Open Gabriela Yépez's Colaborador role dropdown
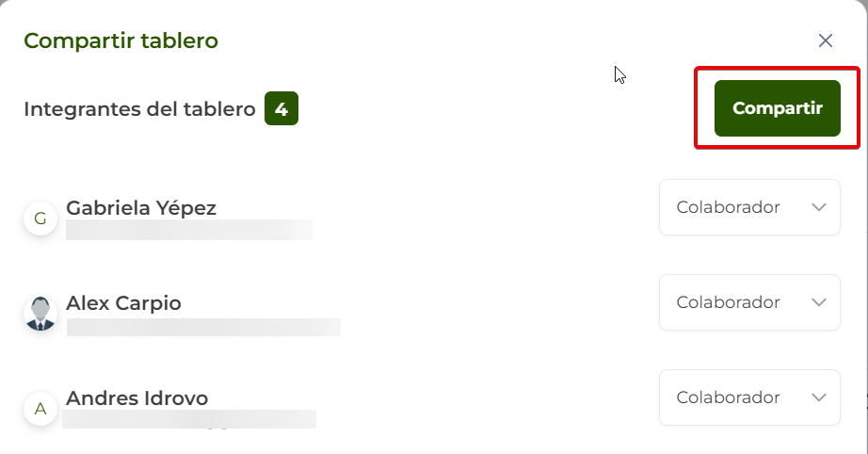The width and height of the screenshot is (868, 454). 748,207
